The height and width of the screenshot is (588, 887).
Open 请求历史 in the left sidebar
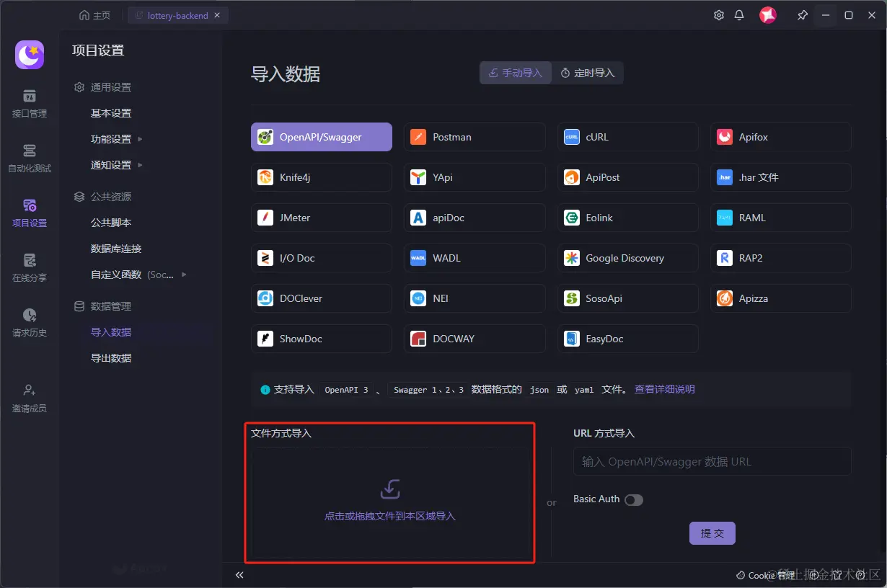[x=30, y=323]
